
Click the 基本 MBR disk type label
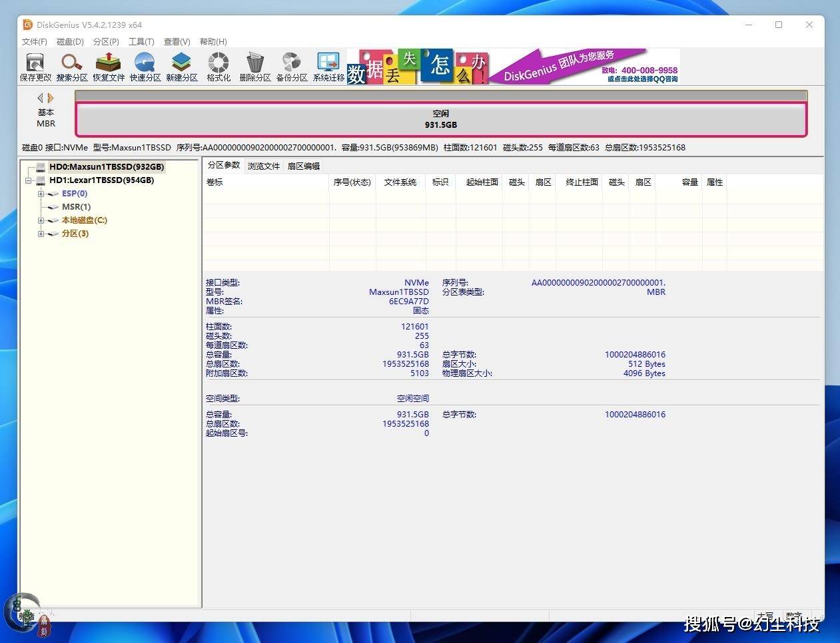point(46,118)
